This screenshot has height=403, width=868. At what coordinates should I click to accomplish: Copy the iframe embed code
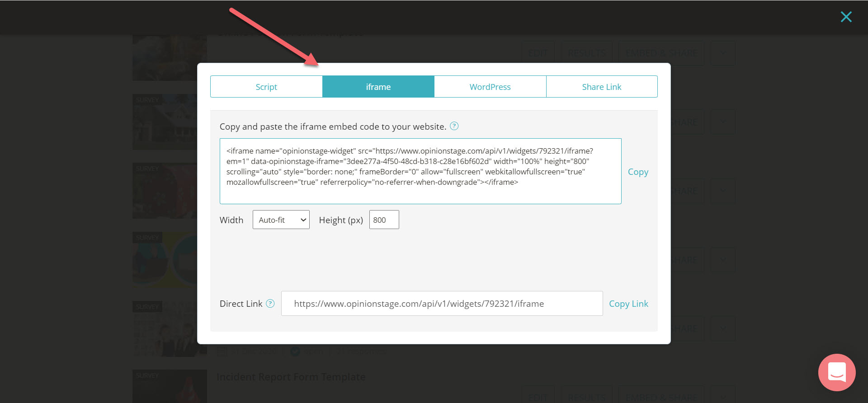pos(638,172)
